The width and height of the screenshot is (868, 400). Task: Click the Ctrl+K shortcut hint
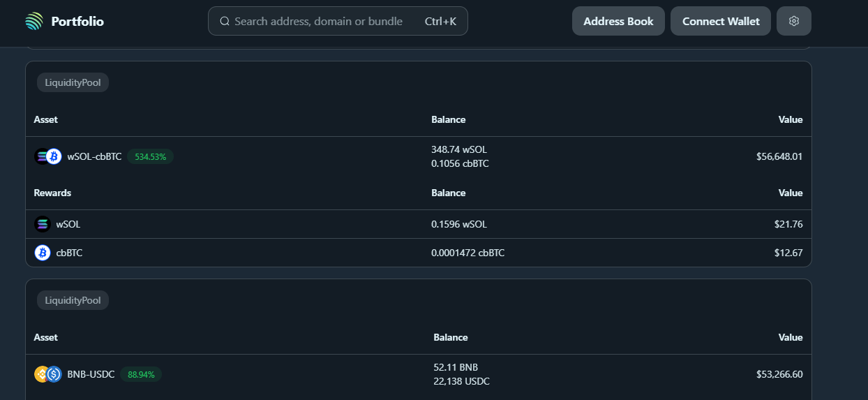click(x=440, y=22)
